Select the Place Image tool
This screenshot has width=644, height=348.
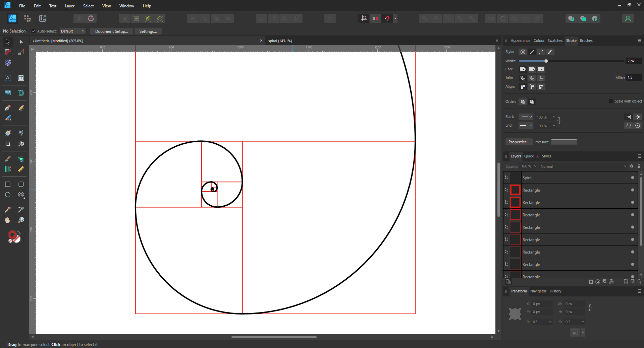tap(8, 93)
